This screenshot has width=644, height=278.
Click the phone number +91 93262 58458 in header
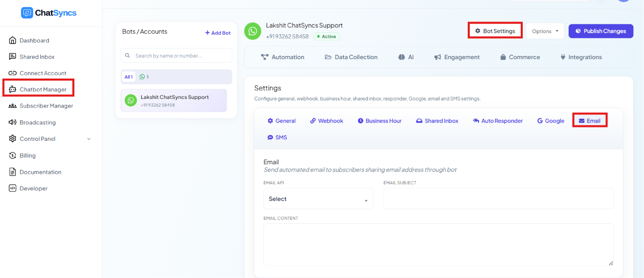287,37
